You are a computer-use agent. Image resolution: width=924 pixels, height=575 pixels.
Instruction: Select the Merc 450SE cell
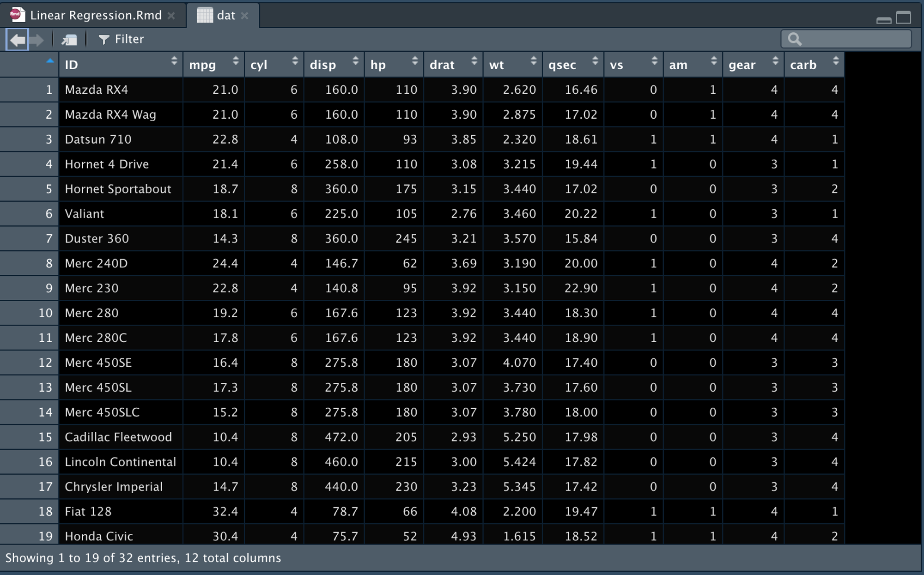click(121, 363)
